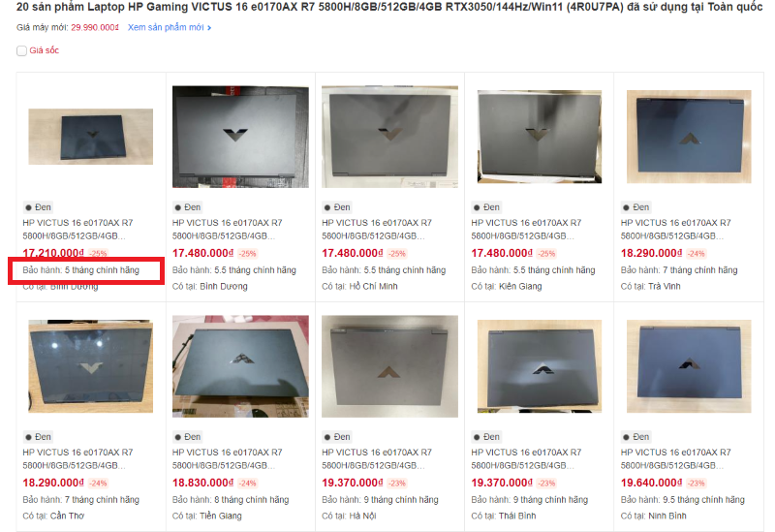Open the Hà Nội laptop thumbnail
Viewport: 775px width, 532px height.
[x=389, y=366]
